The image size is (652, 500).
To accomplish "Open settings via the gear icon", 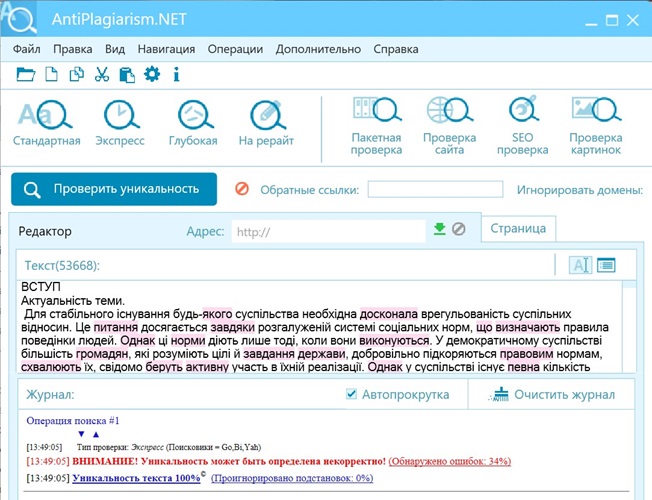I will click(x=152, y=74).
